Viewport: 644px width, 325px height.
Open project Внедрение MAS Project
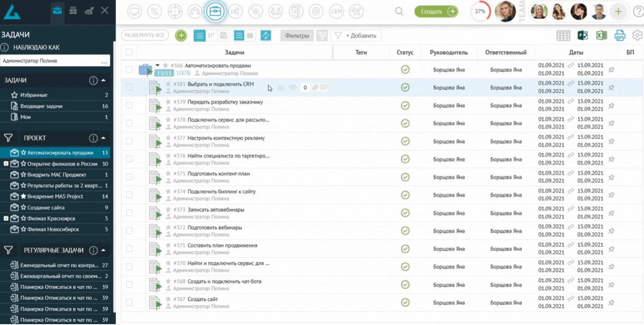click(x=55, y=197)
